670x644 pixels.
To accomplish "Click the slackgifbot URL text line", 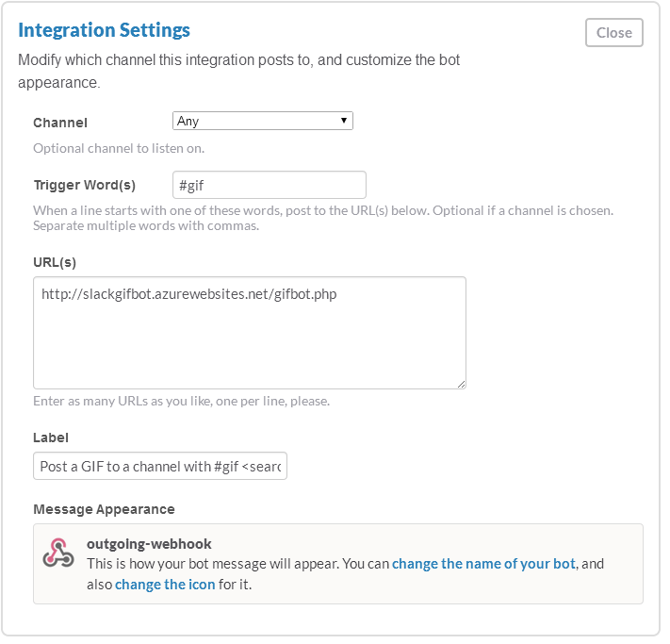I will click(x=188, y=294).
